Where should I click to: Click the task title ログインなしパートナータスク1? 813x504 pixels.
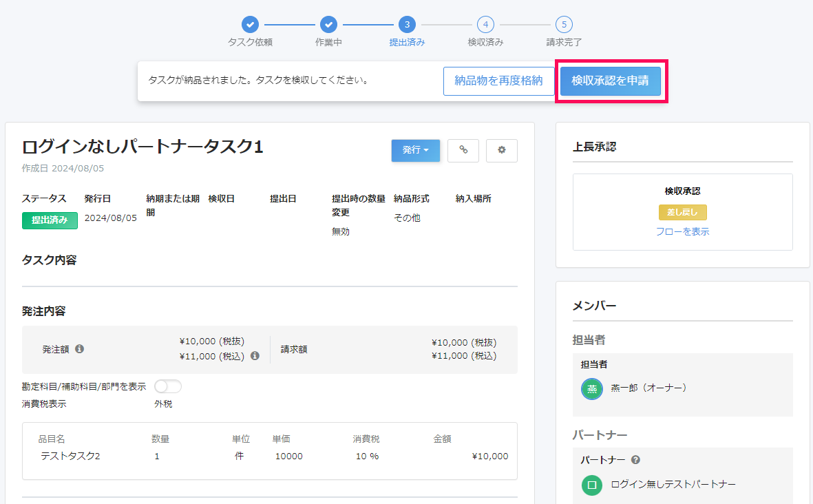coord(142,147)
